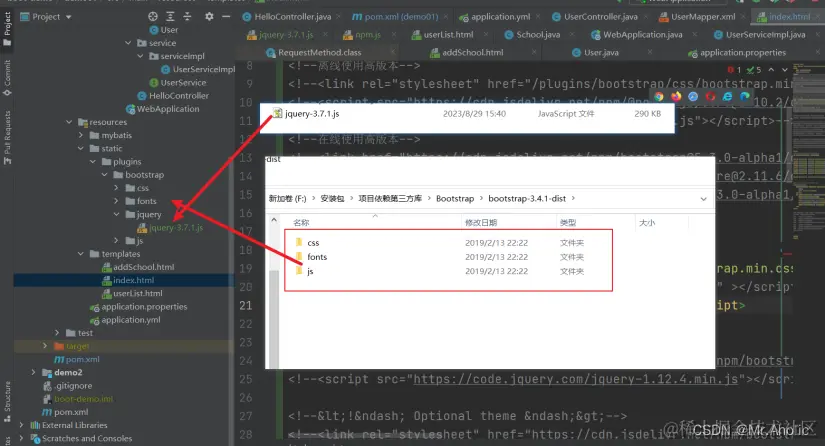Click Bootstrap in Explorer breadcrumb path
The image size is (825, 446).
455,198
